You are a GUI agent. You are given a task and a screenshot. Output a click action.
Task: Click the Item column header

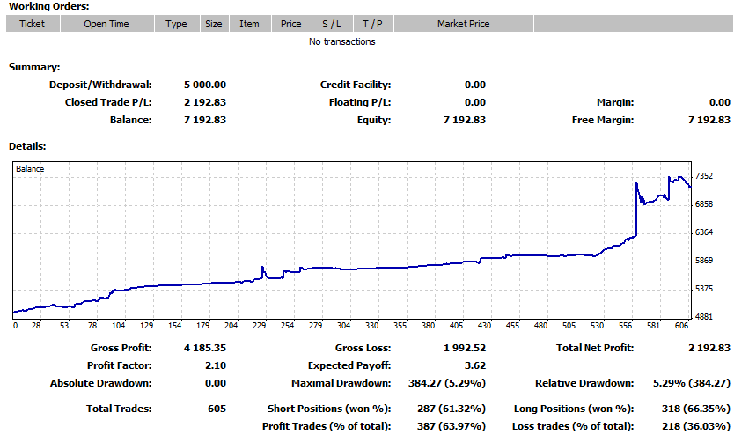(249, 24)
